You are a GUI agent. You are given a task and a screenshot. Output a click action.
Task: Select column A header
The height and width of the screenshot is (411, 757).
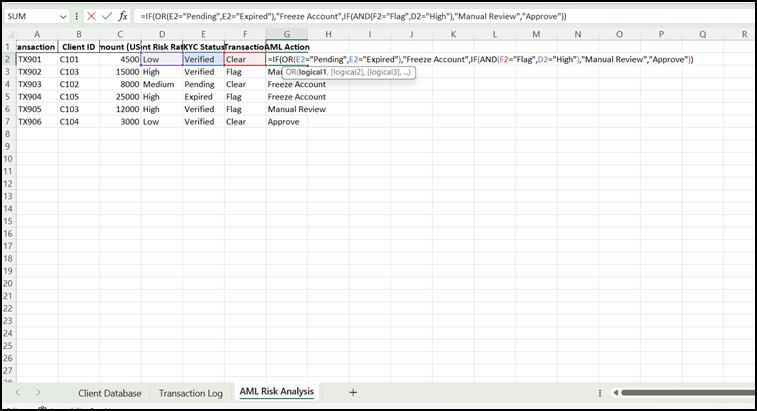click(x=37, y=34)
